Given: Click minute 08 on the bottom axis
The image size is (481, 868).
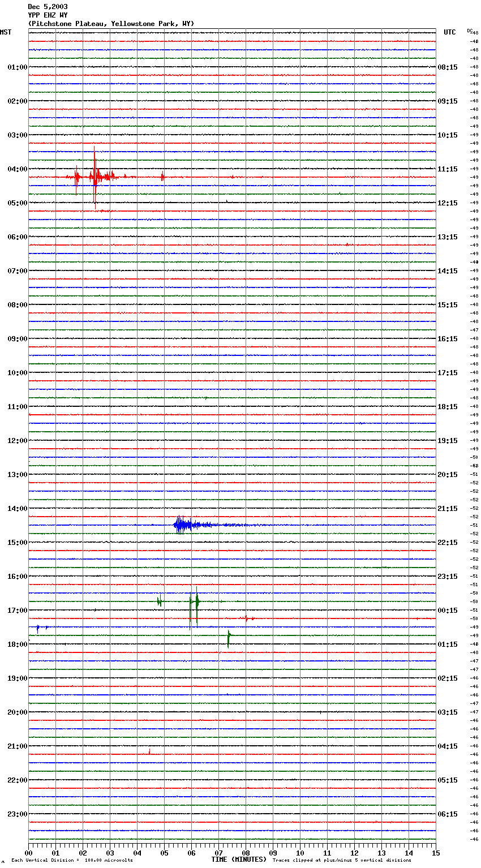Looking at the screenshot, I should (x=246, y=853).
